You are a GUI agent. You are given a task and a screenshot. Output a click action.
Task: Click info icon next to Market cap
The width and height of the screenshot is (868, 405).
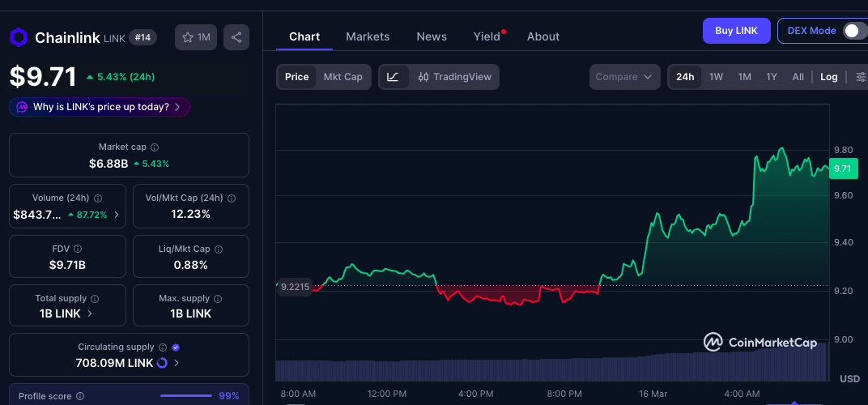coord(155,147)
